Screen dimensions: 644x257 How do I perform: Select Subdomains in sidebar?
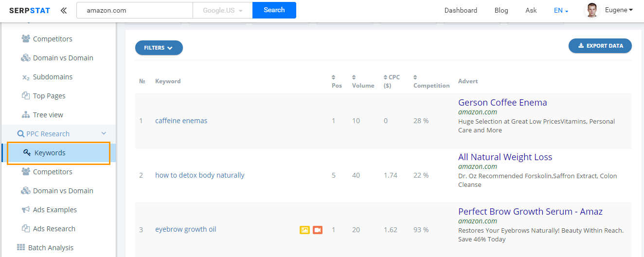(x=53, y=77)
